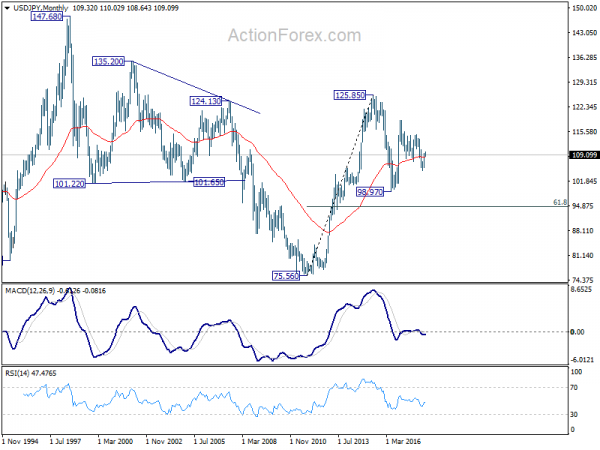Click the 1 Mar 2008 date label
The image size is (600, 450).
tap(259, 441)
